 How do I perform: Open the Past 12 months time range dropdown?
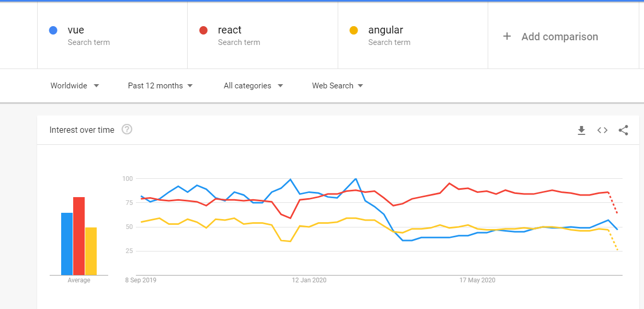click(160, 86)
